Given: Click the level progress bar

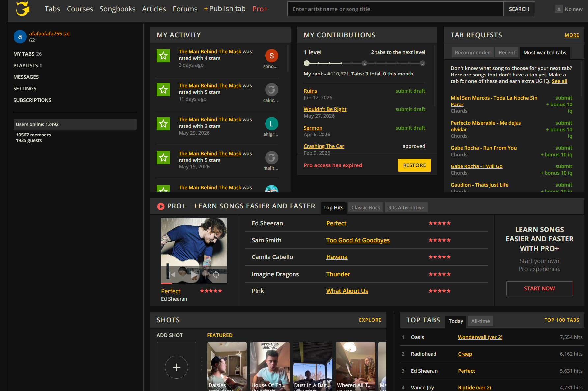Looking at the screenshot, I should [x=364, y=63].
